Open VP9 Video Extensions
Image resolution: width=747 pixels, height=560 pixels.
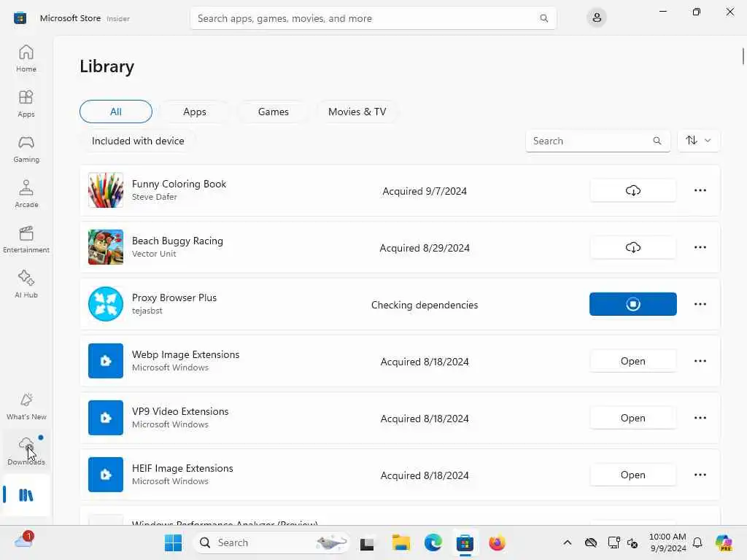632,418
